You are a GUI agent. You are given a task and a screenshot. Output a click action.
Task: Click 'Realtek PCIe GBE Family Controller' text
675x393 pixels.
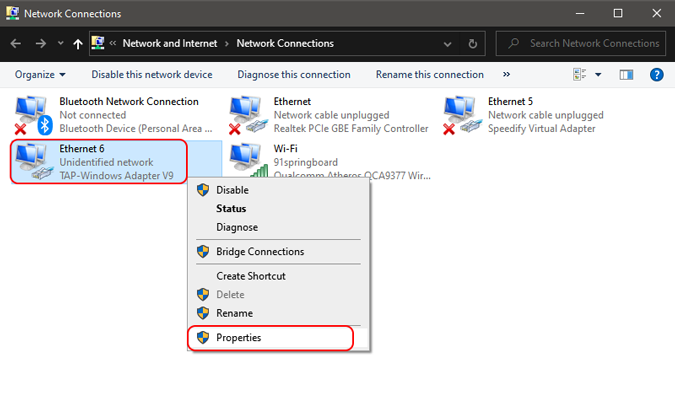click(351, 129)
